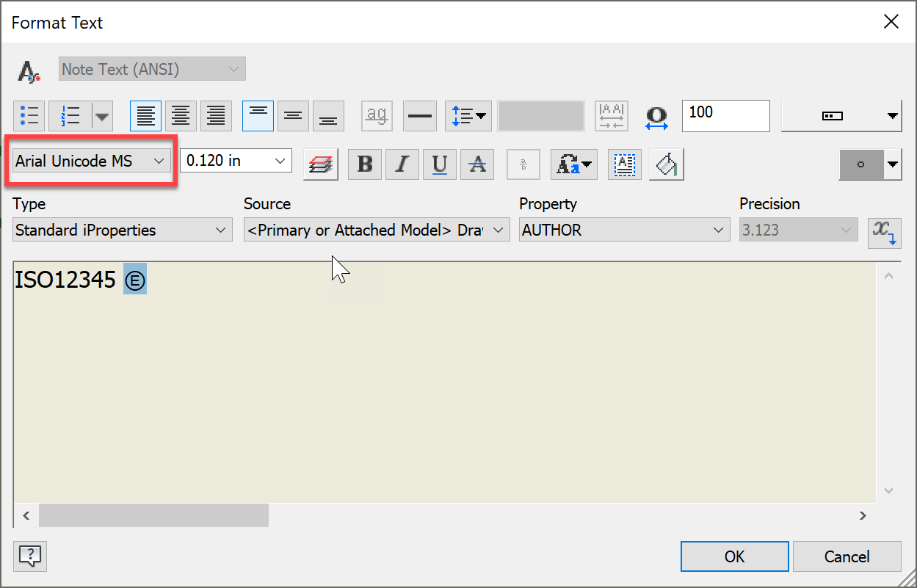Click the horizontal scrollbar right arrow
The width and height of the screenshot is (917, 588).
coord(863,515)
